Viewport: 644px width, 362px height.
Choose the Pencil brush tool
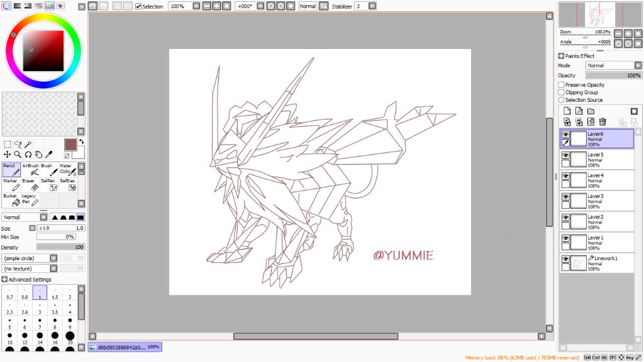pyautogui.click(x=11, y=170)
